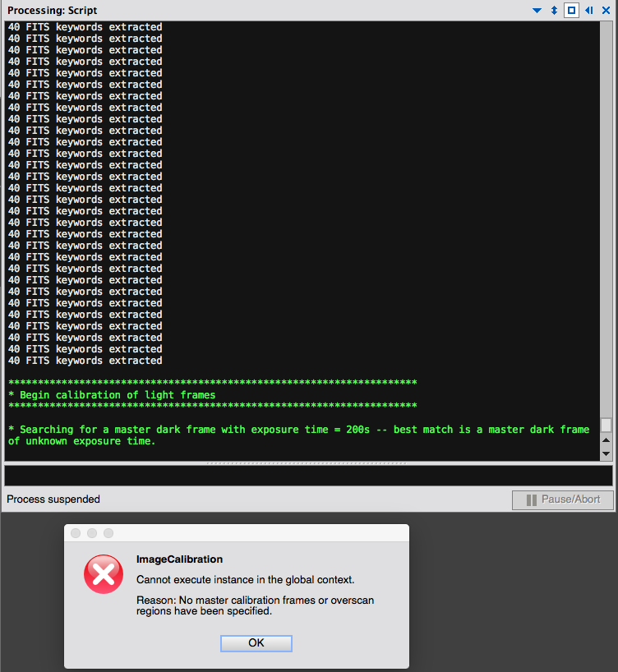
Task: Click the 'Searching for a master dark frame' line
Action: point(298,430)
